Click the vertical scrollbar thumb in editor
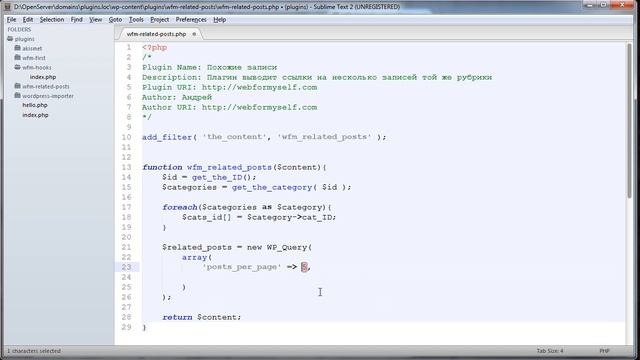Screen dimensions: 640x360 629,121
